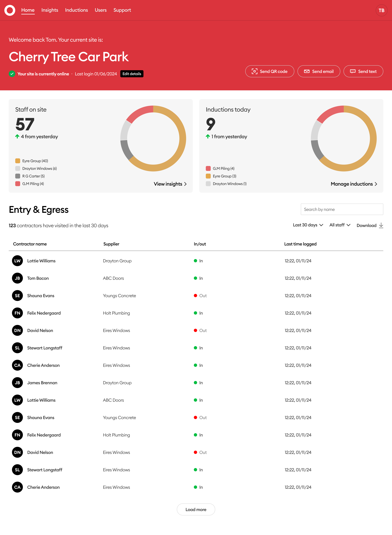Click the Contractor name column header
392x535 pixels.
(30, 244)
